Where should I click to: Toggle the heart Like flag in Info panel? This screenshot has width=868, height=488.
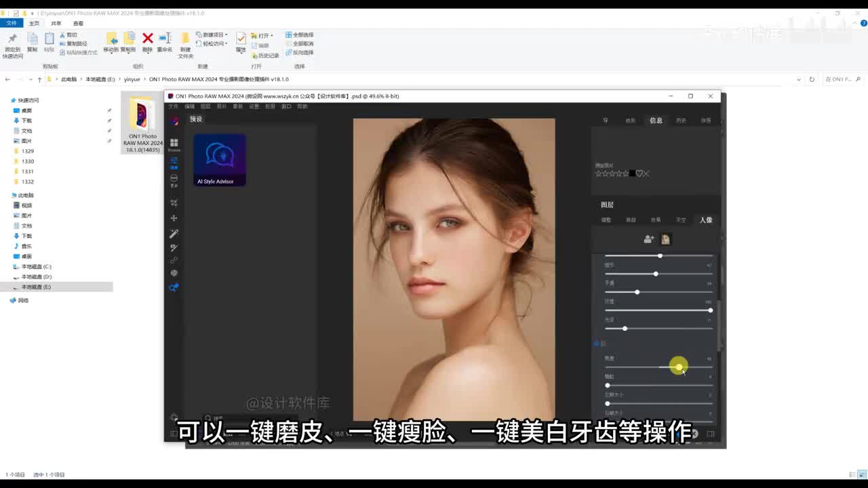point(639,174)
